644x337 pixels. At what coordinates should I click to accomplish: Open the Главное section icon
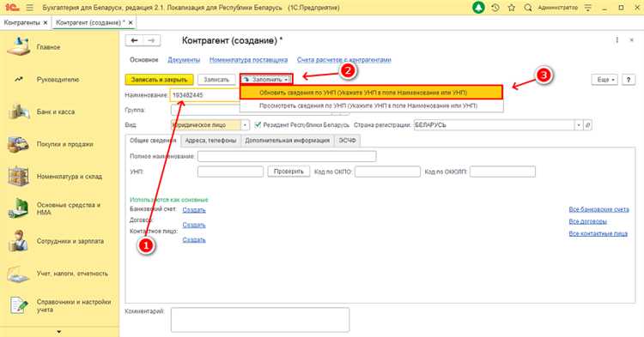(19, 46)
